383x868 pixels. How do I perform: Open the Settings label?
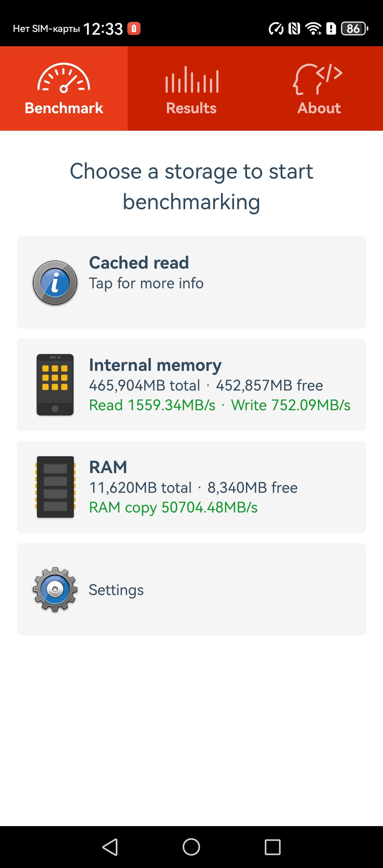[x=116, y=590]
